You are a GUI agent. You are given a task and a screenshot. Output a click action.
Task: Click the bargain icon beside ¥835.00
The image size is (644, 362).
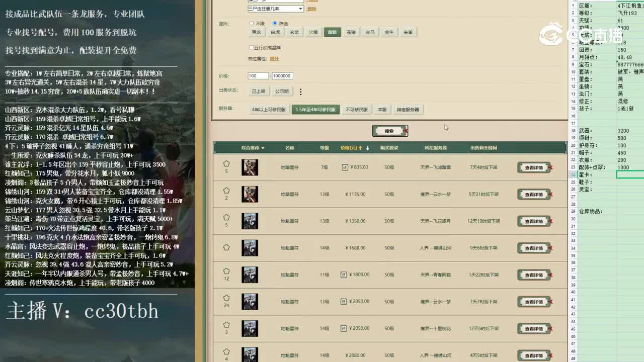[345, 167]
